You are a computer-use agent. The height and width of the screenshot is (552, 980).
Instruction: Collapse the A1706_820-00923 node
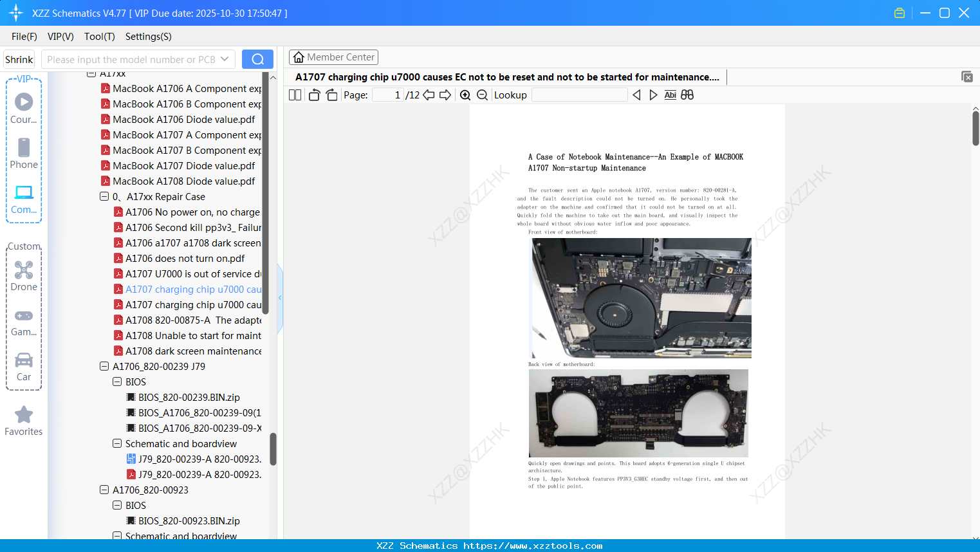(104, 490)
